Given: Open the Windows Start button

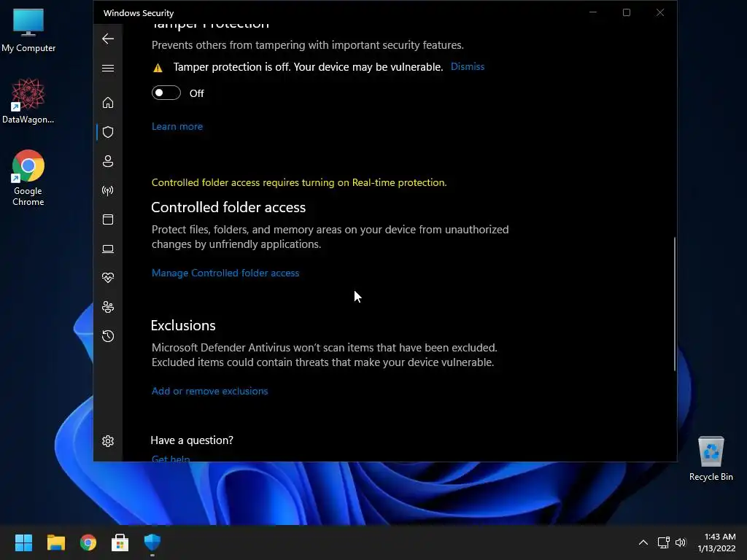Looking at the screenshot, I should coord(23,542).
